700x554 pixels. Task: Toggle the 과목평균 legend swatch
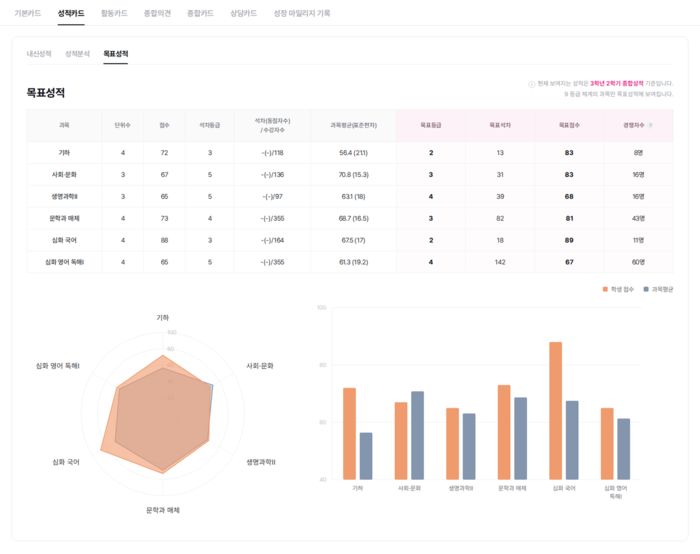(646, 289)
